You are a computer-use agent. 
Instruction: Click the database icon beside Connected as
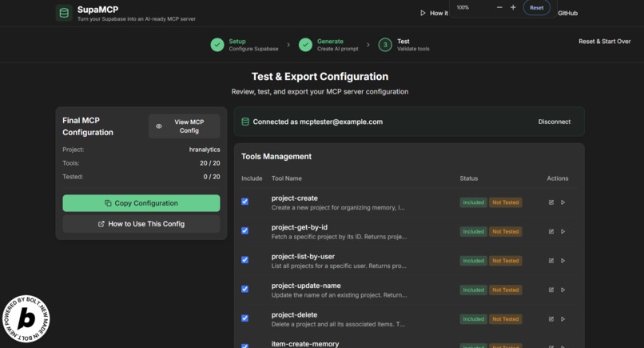click(245, 122)
